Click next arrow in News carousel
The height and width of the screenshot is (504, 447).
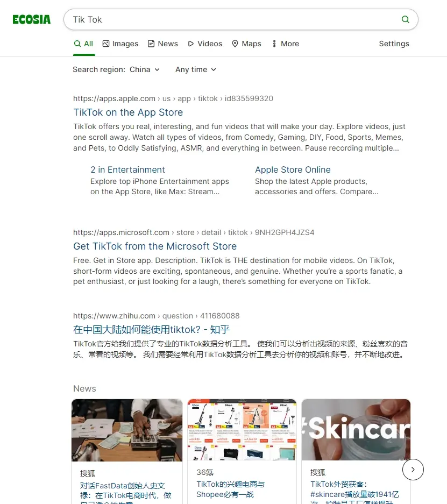pos(413,470)
